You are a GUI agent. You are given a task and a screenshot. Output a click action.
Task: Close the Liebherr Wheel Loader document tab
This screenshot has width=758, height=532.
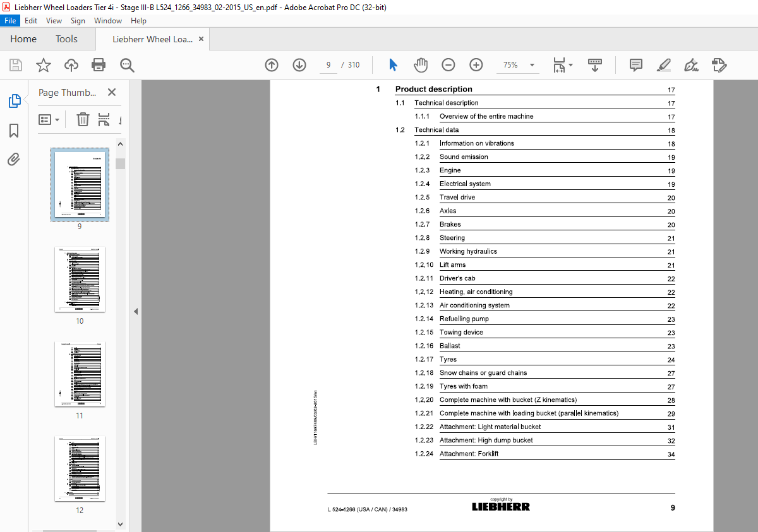pos(201,39)
